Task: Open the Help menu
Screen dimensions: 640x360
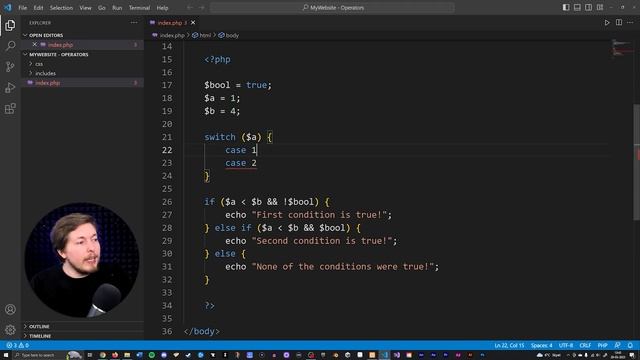Action: pos(162,8)
